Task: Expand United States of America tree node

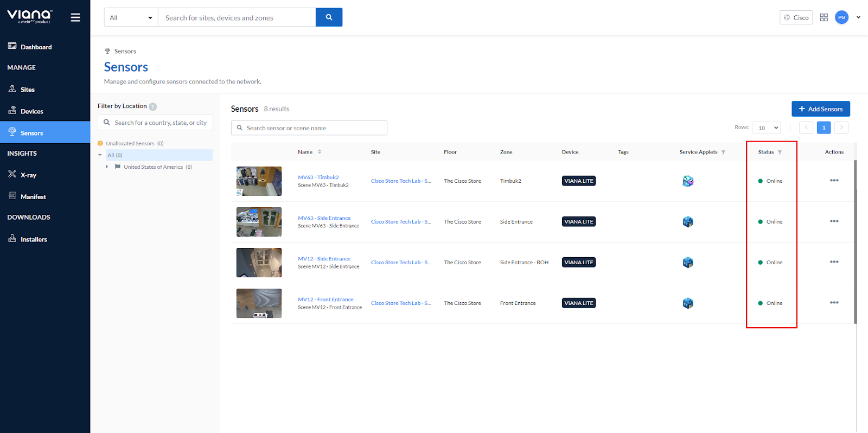Action: coord(107,167)
